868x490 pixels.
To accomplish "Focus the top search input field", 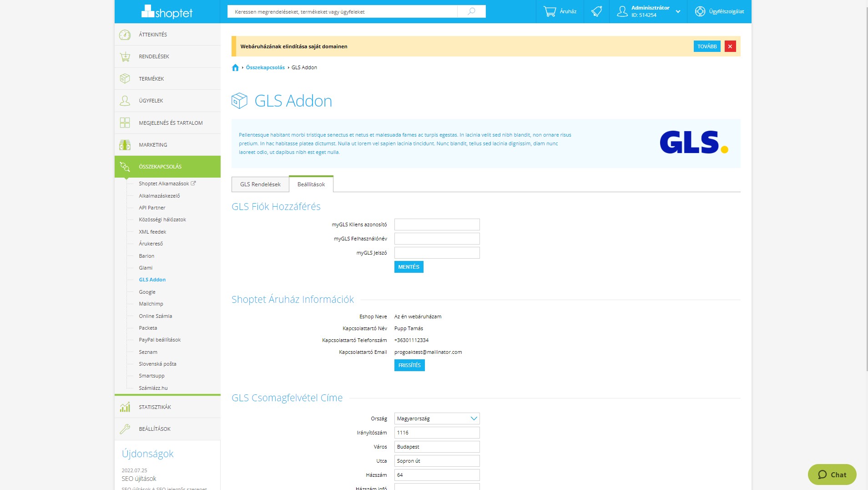I will point(342,11).
